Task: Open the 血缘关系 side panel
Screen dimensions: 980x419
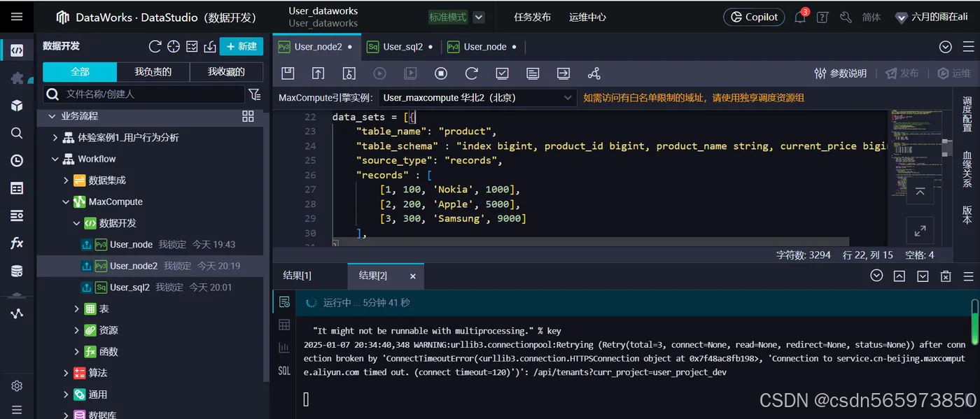Action: (x=967, y=169)
